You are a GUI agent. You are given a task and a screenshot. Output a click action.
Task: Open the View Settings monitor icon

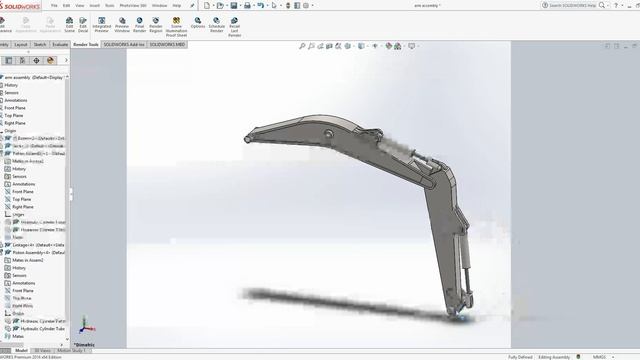411,46
